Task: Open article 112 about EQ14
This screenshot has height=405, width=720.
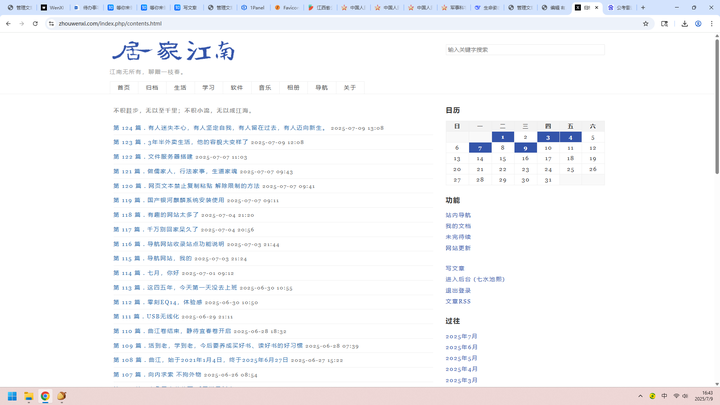Action: (x=158, y=302)
